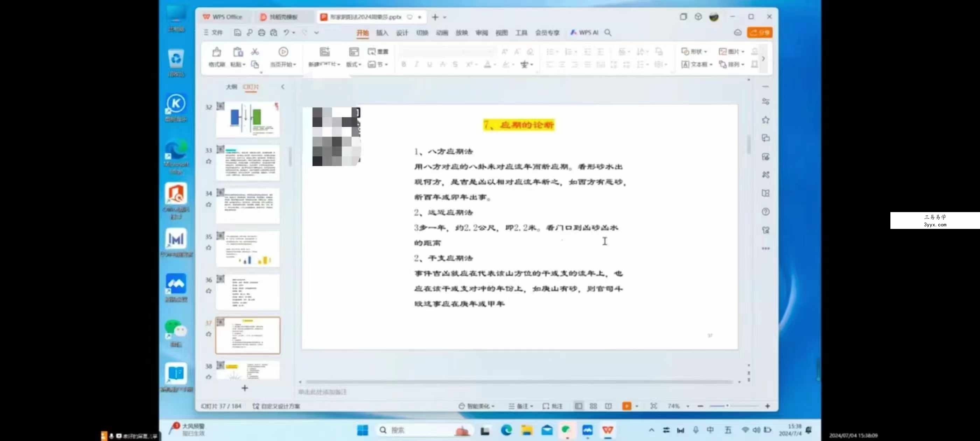This screenshot has width=980, height=441.
Task: Click the cloud sync icon near Share
Action: tap(738, 32)
